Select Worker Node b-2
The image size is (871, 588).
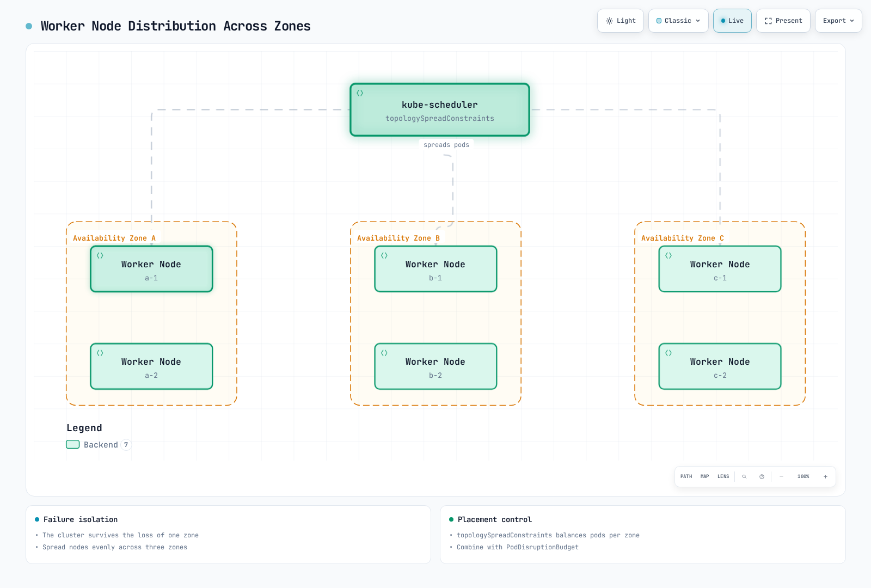(436, 366)
